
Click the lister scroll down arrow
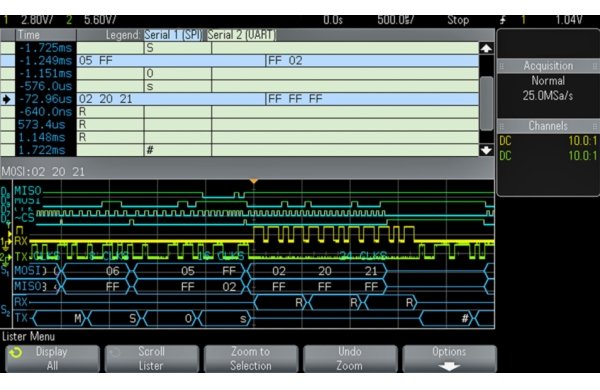[x=486, y=150]
